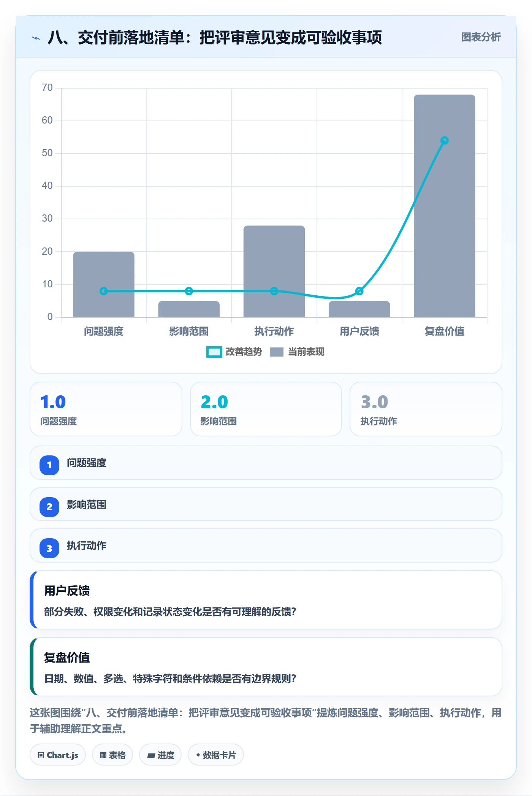Click the 图表分析 label in the header

pos(481,37)
